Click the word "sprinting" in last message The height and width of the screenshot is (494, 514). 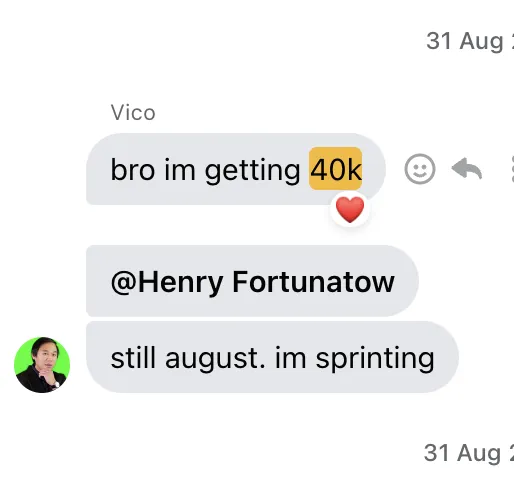(375, 359)
